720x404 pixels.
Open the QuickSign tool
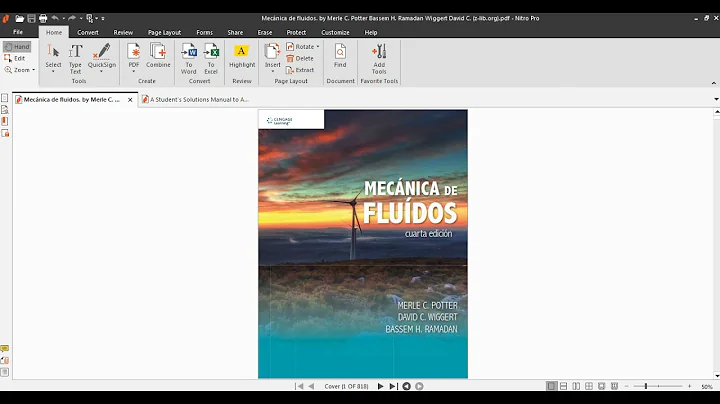[102, 55]
